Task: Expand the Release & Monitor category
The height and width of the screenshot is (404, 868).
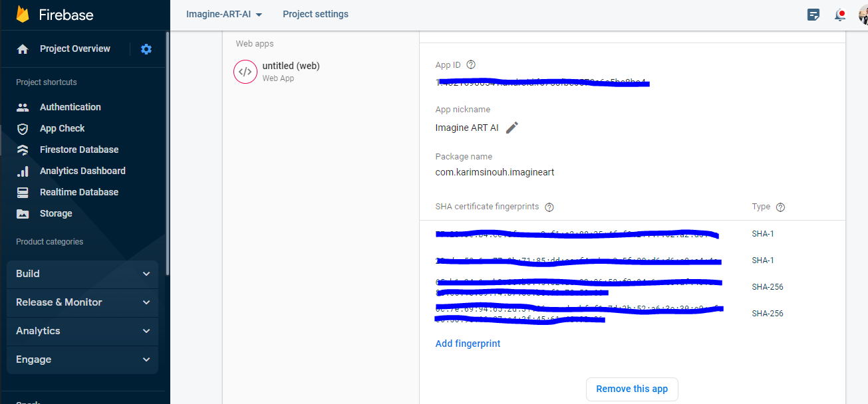Action: (82, 302)
